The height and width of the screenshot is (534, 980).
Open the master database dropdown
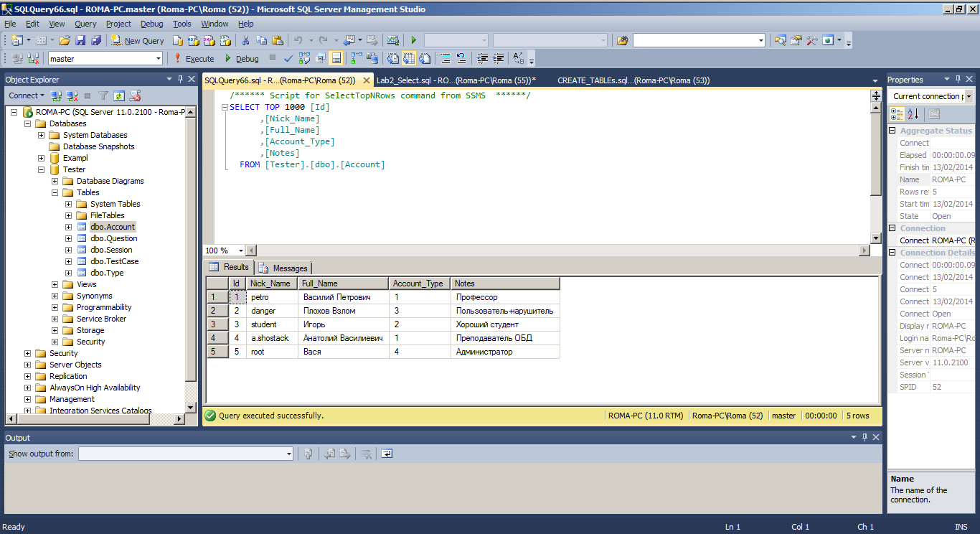[x=158, y=59]
